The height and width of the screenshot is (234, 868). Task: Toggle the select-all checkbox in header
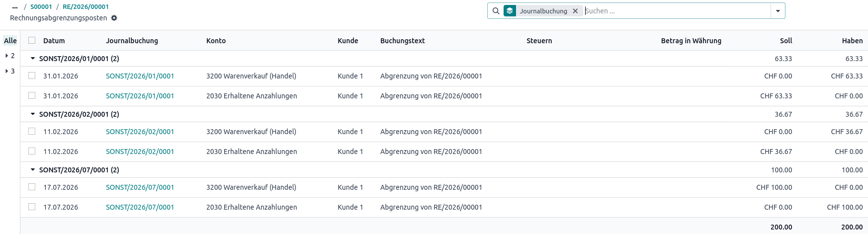pos(32,40)
